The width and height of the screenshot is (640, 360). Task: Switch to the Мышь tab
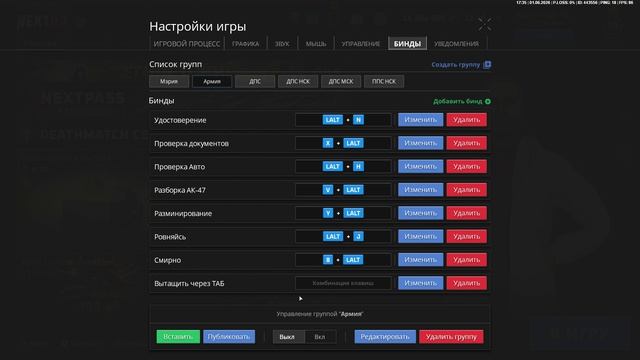pyautogui.click(x=316, y=44)
